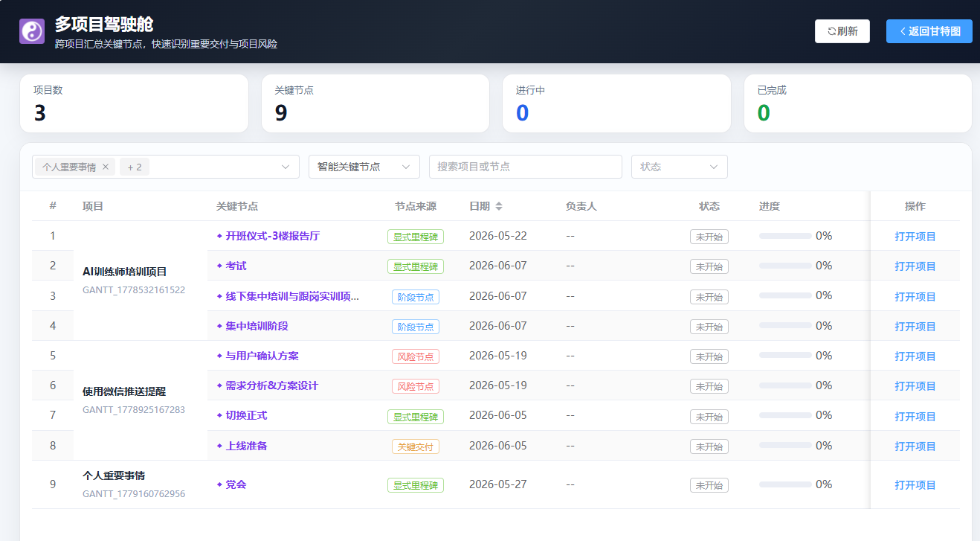Click the 搜索项目或节点 search field
This screenshot has width=980, height=541.
point(526,167)
